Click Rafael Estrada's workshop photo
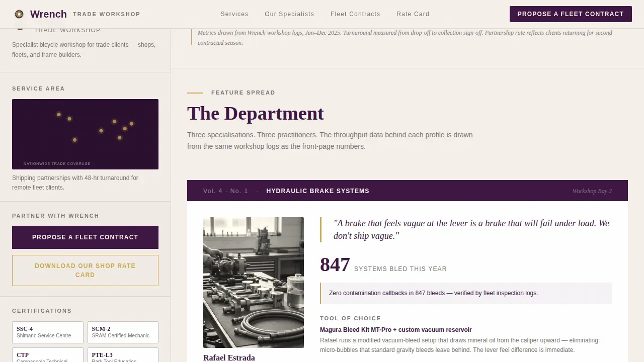The image size is (644, 362). 254,283
